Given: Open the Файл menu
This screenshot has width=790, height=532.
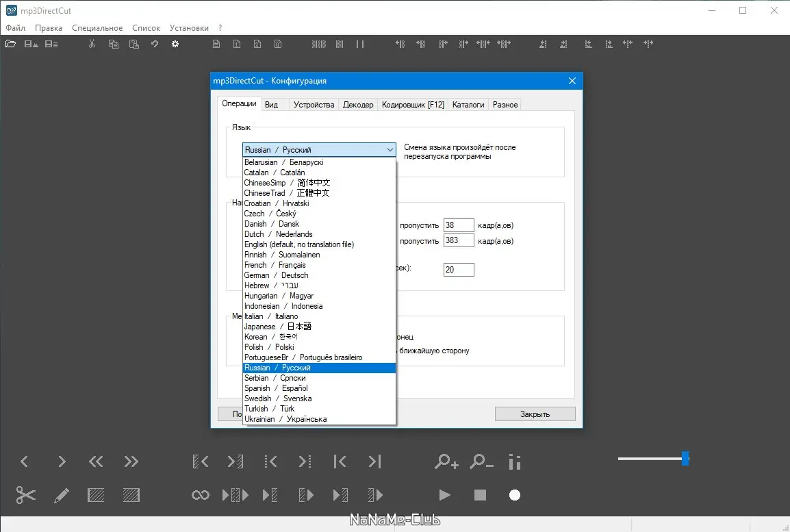Looking at the screenshot, I should point(16,27).
